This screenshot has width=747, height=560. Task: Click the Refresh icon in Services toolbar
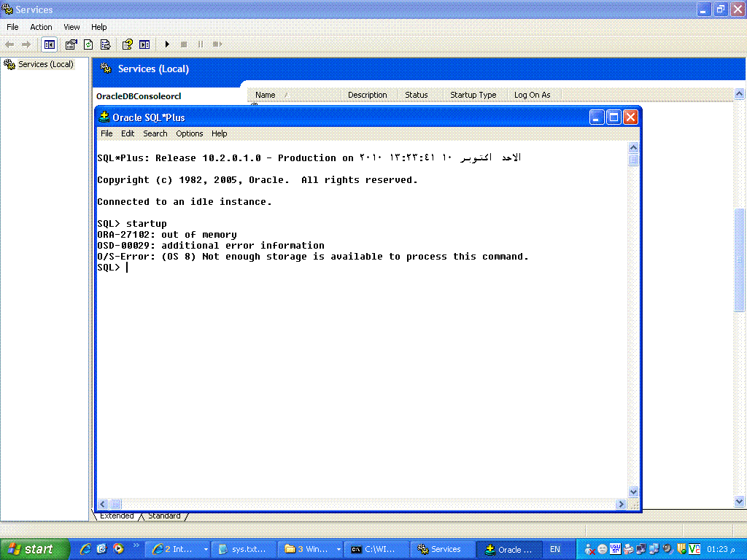[88, 44]
